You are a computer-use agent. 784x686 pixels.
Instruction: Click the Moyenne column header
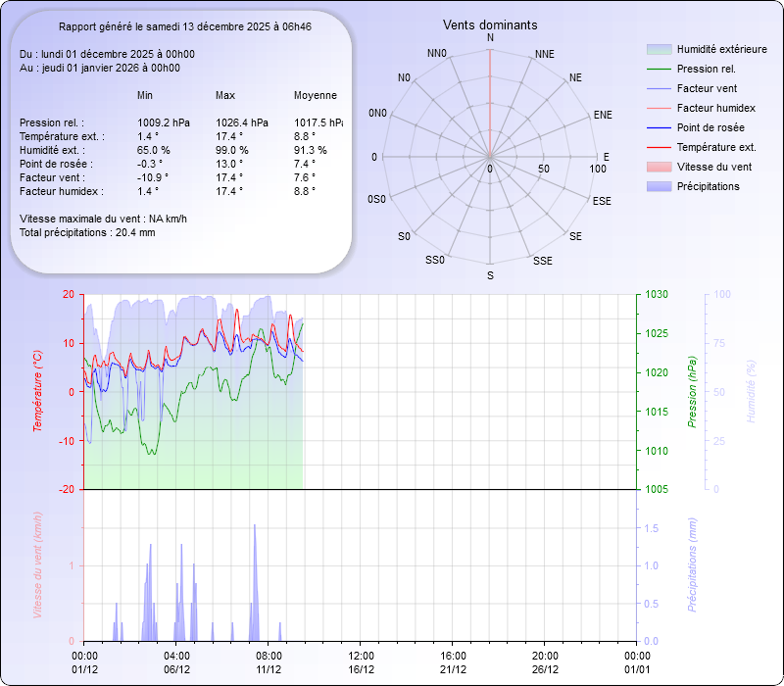pyautogui.click(x=315, y=95)
